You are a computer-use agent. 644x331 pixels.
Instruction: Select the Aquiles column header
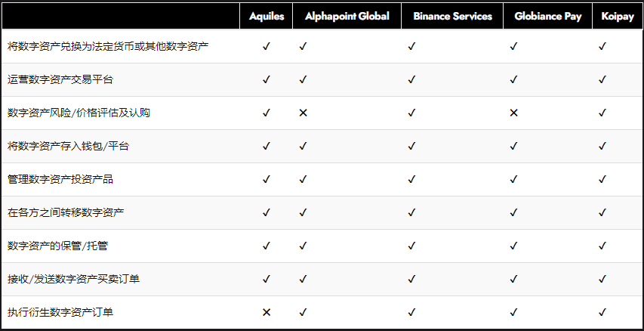click(x=267, y=17)
